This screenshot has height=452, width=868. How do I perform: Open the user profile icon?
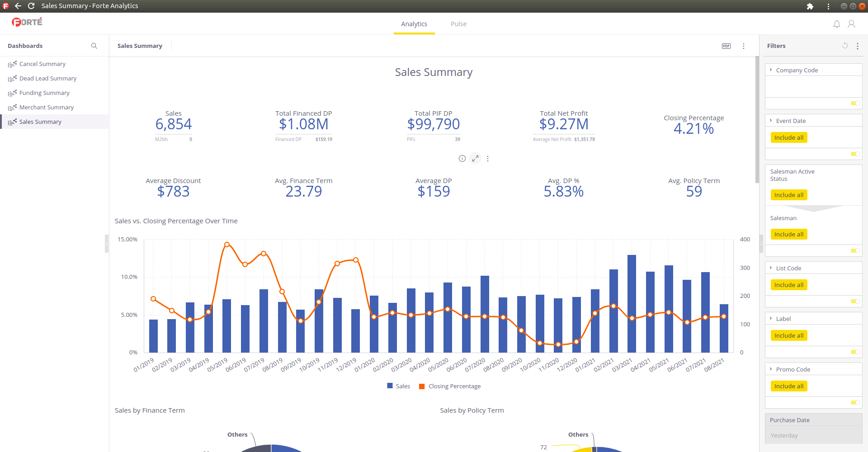click(851, 24)
